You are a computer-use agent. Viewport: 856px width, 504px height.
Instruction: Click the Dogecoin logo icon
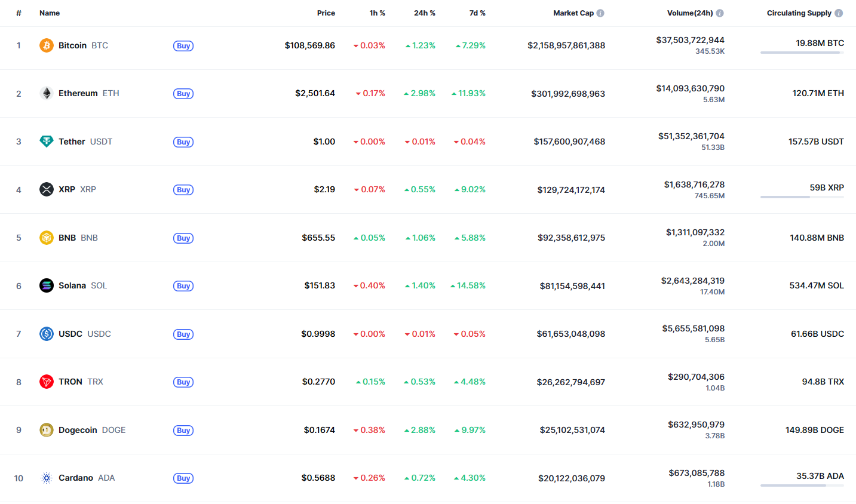point(47,430)
